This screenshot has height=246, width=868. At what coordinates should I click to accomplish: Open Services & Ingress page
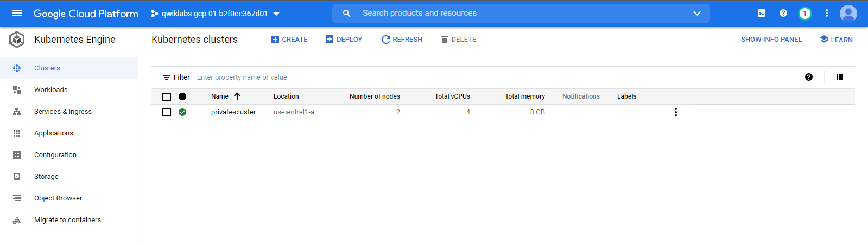pyautogui.click(x=69, y=112)
